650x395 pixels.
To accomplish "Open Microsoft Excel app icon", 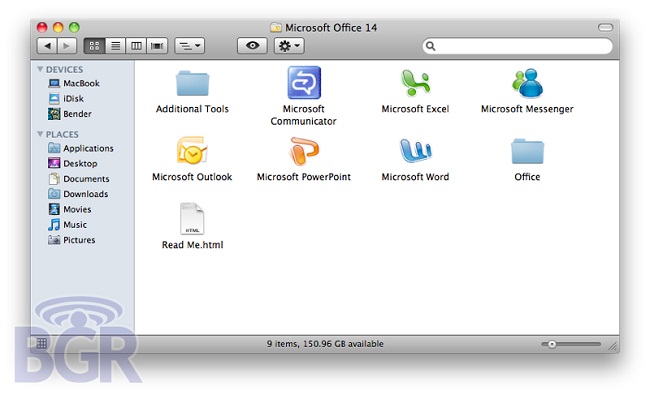I will (x=415, y=82).
